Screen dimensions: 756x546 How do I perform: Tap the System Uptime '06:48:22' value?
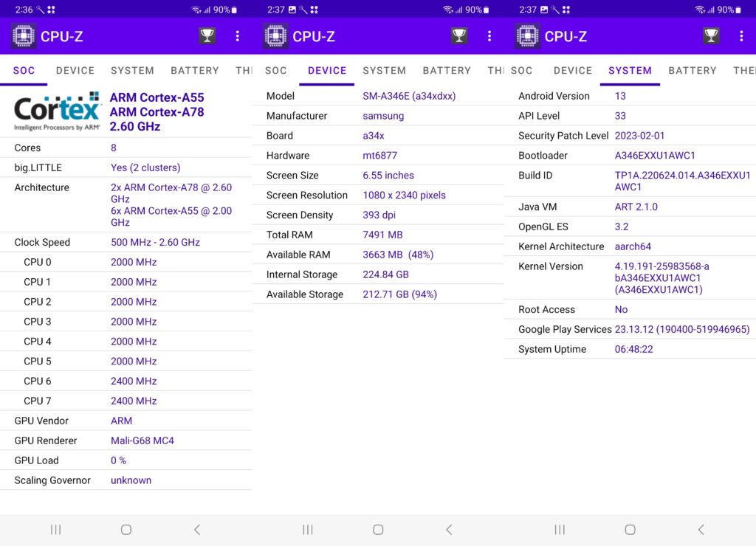click(633, 350)
